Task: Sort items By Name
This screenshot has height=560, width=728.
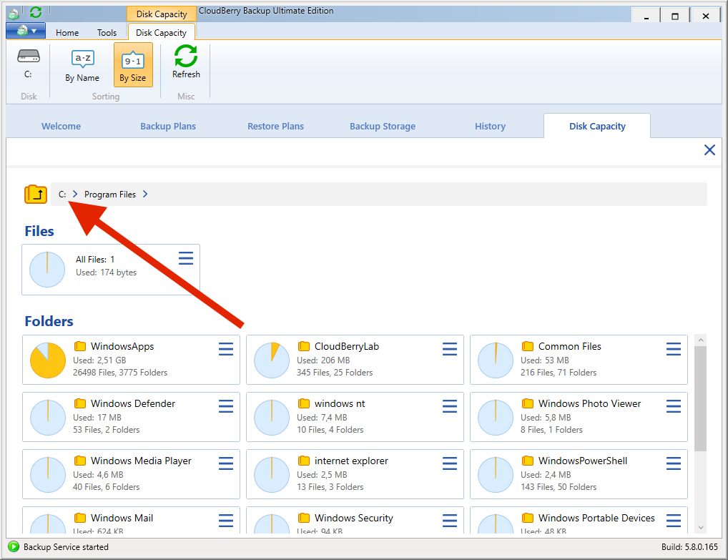Action: [x=82, y=65]
